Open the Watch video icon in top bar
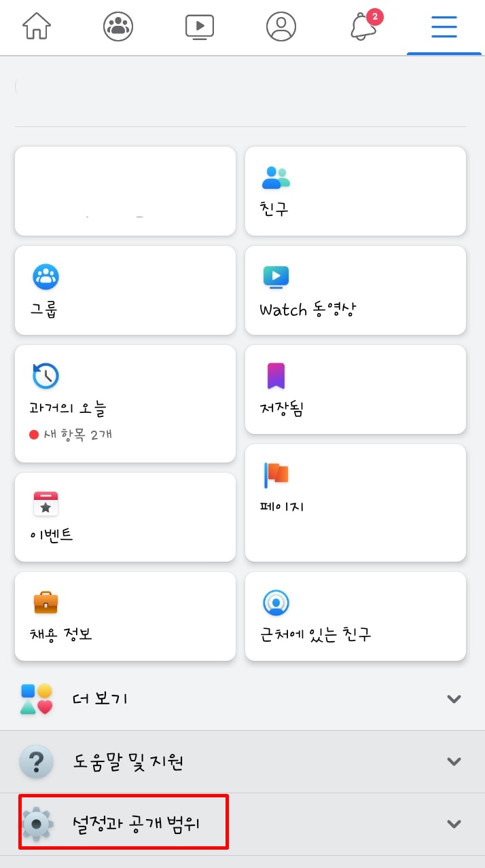 click(x=199, y=27)
